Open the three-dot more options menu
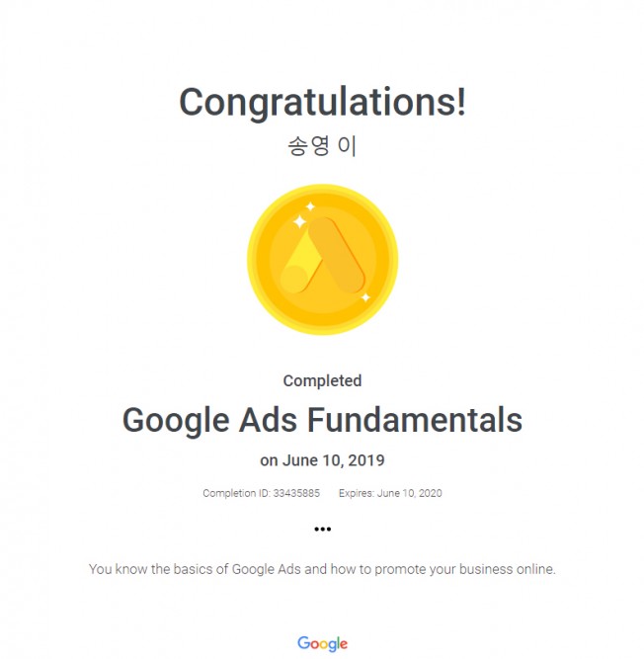644x659 pixels. (x=322, y=529)
